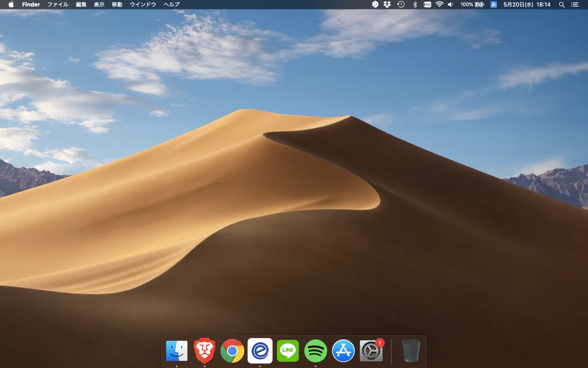Open System Preferences with badge in Dock

pos(371,351)
